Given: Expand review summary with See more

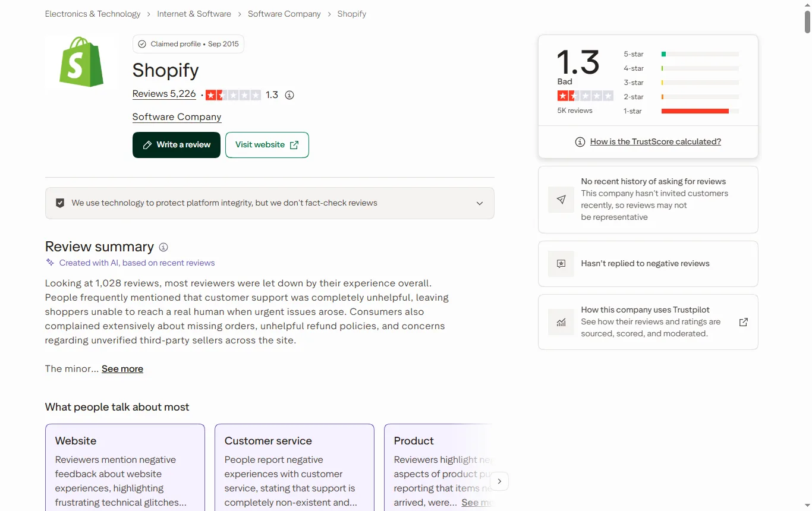Looking at the screenshot, I should [122, 369].
